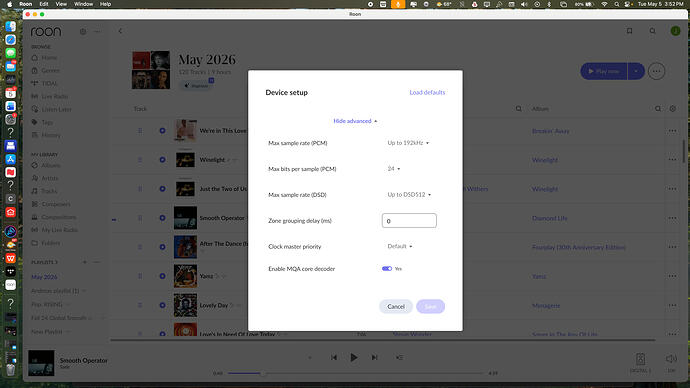
Task: Open more options for Breakin' Away row
Action: pyautogui.click(x=672, y=131)
